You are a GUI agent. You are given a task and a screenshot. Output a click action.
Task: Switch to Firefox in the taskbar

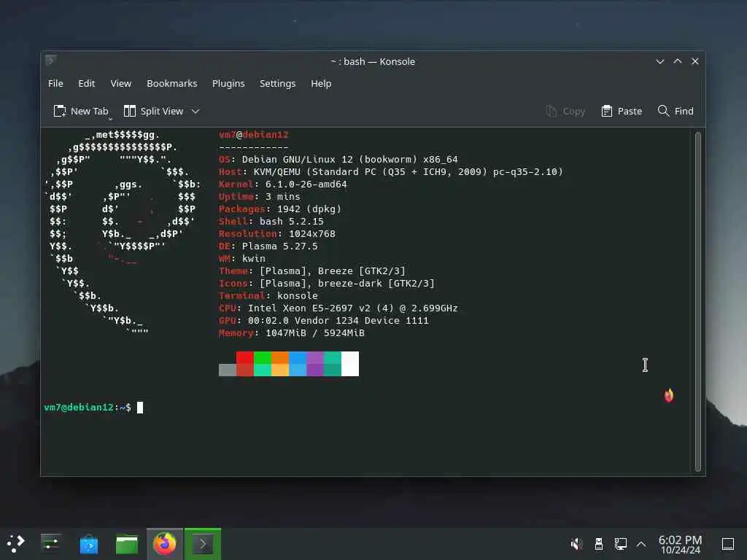[x=165, y=543]
